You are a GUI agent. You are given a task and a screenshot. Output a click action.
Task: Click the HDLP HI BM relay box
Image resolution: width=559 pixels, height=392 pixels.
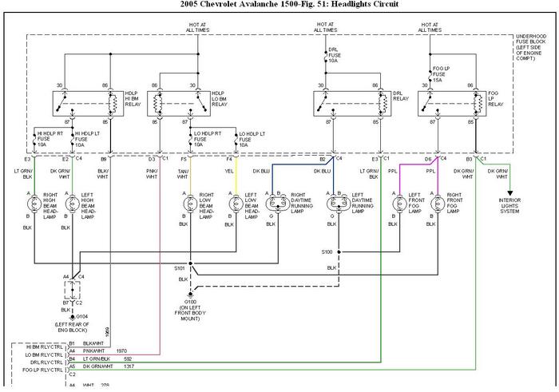(88, 104)
